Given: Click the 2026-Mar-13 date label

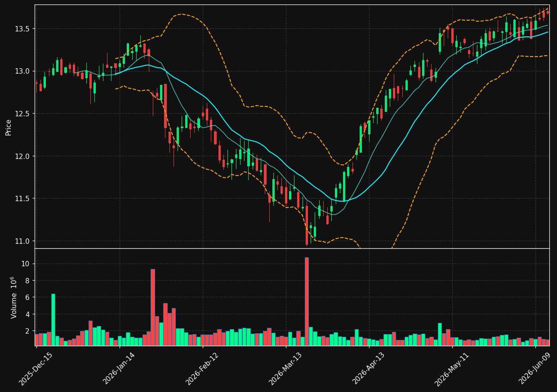Looking at the screenshot, I should click(285, 369).
